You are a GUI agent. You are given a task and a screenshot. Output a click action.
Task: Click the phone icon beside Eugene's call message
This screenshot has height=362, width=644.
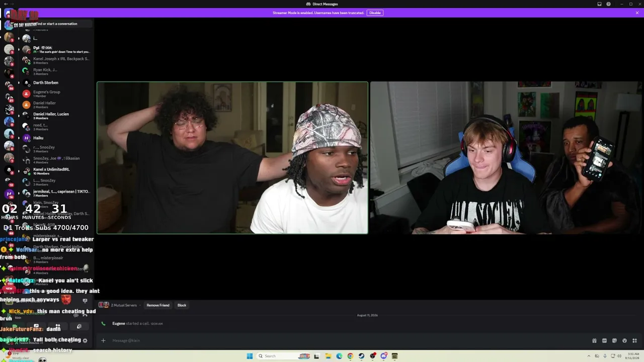pos(104,323)
